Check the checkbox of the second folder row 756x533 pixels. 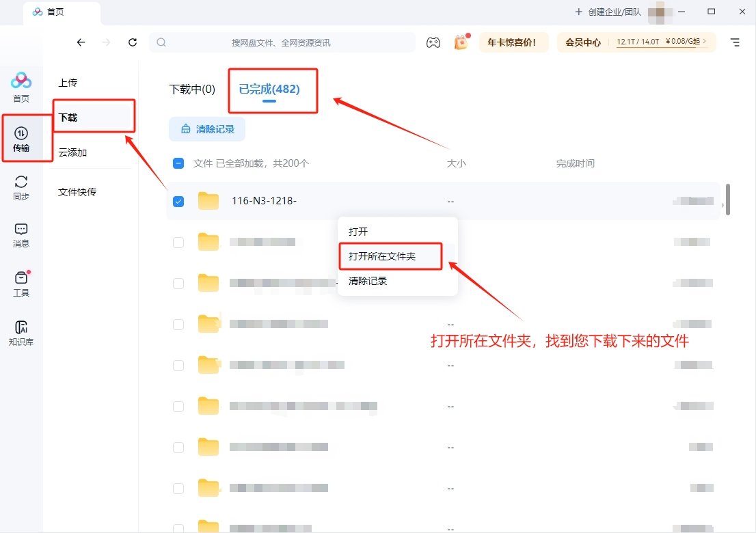click(178, 242)
